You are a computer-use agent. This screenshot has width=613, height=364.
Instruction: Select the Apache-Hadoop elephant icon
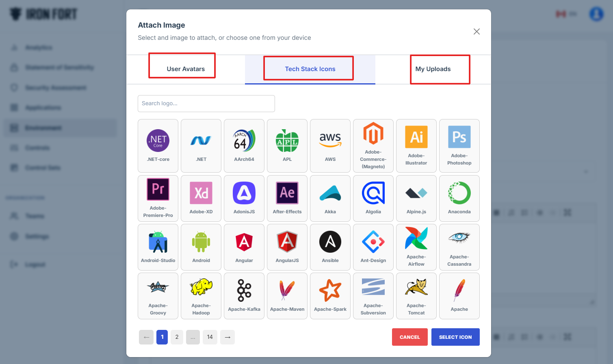[x=201, y=296]
